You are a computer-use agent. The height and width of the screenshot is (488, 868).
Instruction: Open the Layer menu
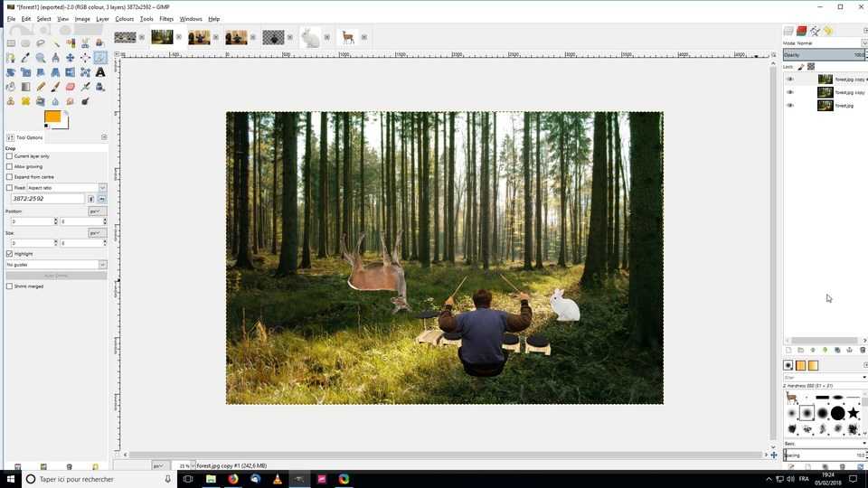(102, 19)
